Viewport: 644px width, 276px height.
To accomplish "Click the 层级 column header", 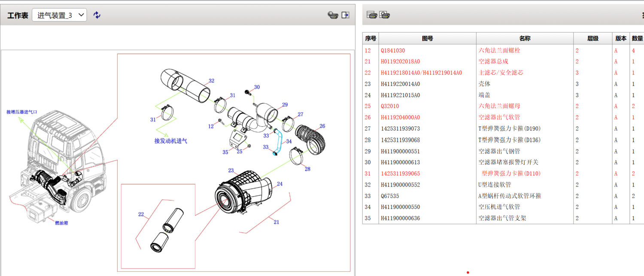I will point(592,39).
